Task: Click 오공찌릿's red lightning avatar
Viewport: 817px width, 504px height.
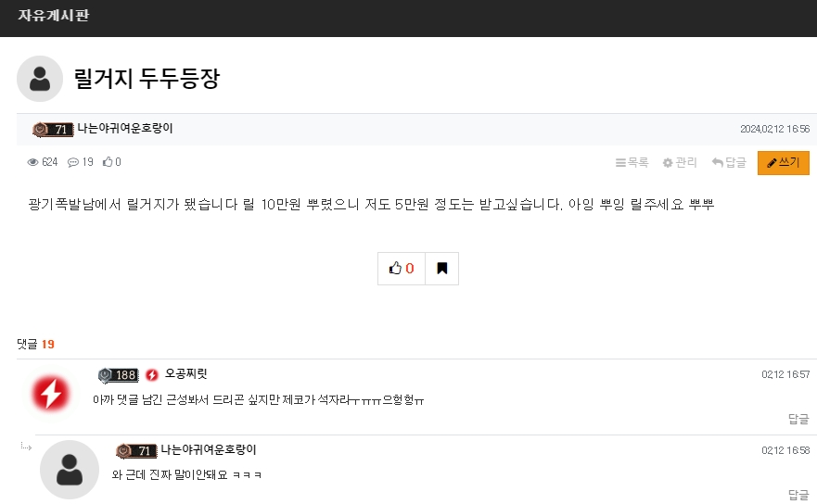Action: (x=51, y=393)
